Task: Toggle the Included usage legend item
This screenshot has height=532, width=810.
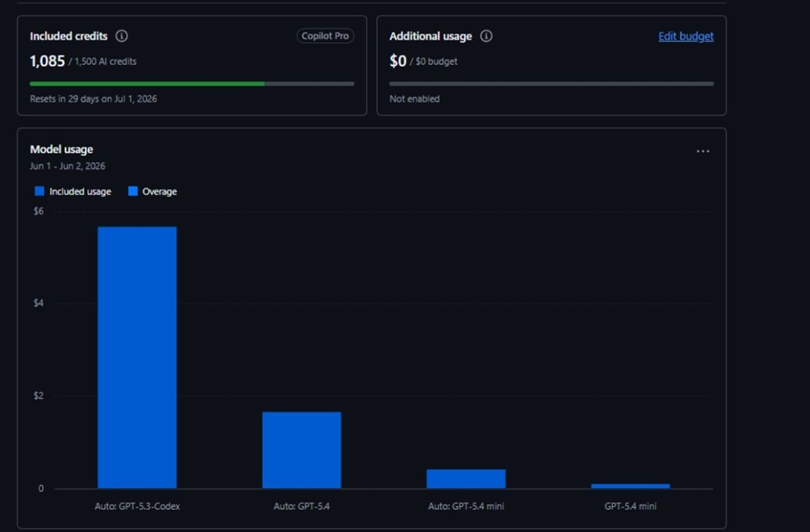Action: point(73,192)
